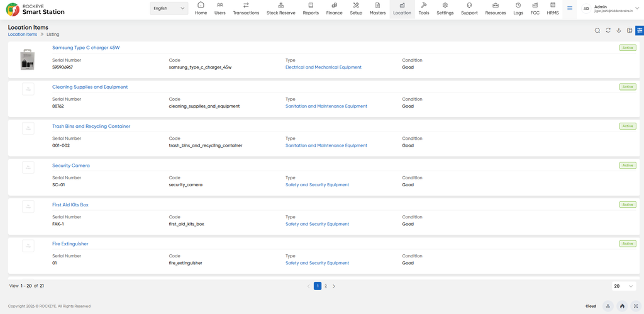This screenshot has height=314, width=644.
Task: Open Sanitation and Maintenance Equipment type for Cleaning Supplies
Action: pos(326,106)
